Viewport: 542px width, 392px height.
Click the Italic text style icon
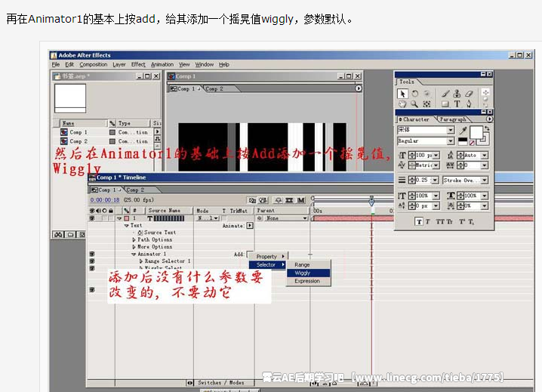coord(427,222)
